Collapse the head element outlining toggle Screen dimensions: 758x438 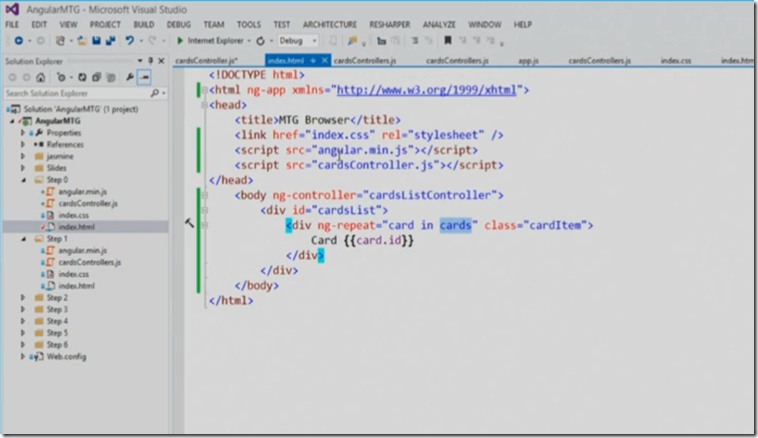[204, 105]
